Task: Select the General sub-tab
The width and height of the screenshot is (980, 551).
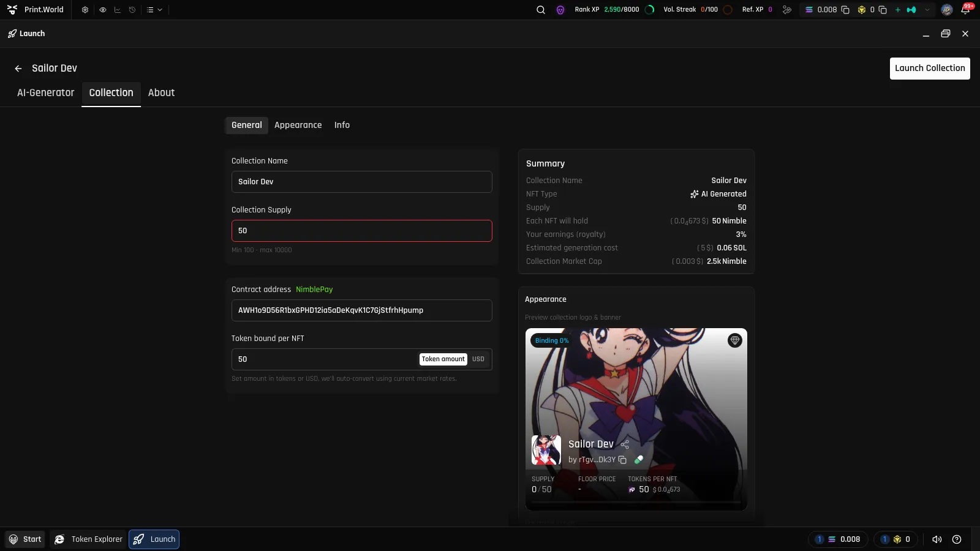Action: click(x=247, y=125)
